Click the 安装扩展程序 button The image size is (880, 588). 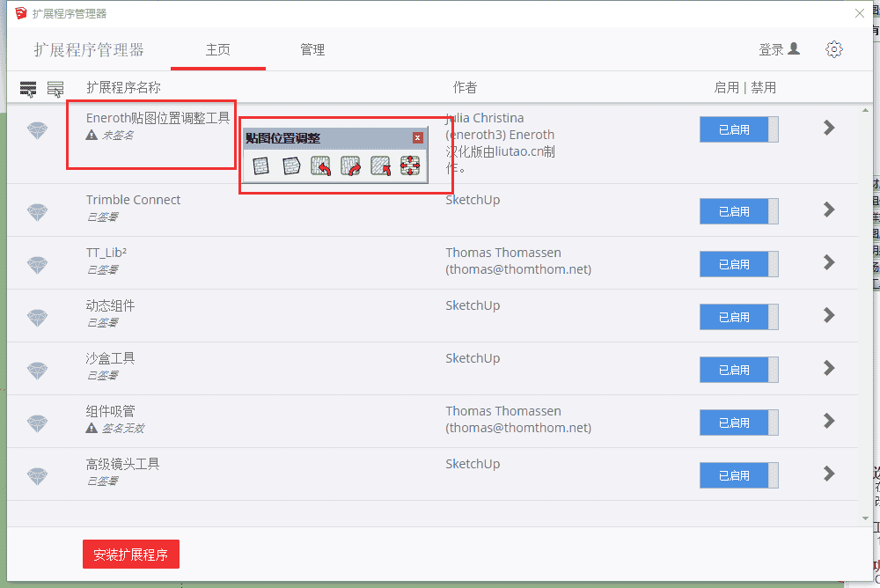(131, 555)
